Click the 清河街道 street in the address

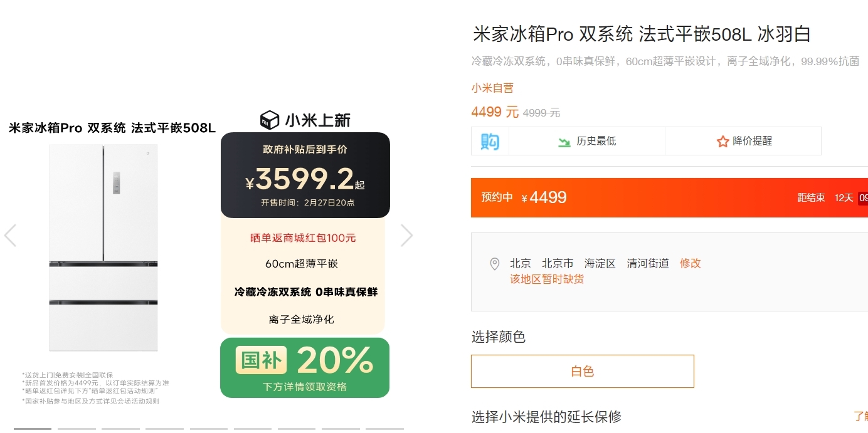pos(648,263)
